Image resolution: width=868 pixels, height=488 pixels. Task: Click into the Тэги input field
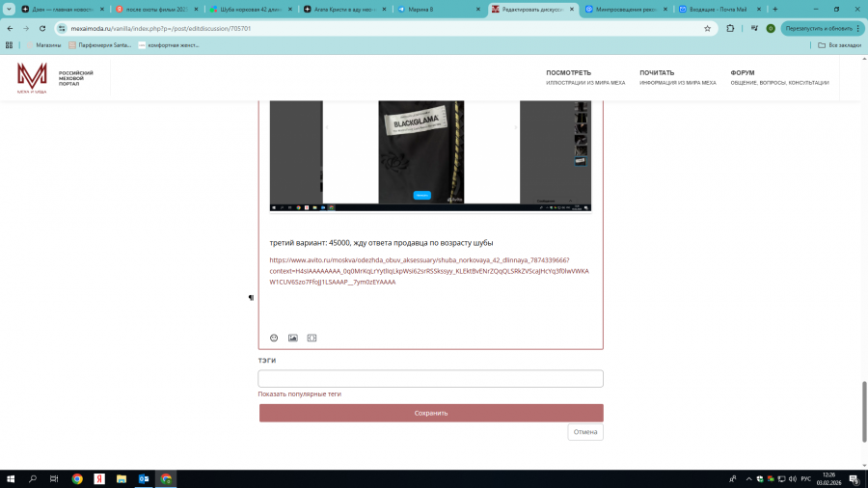(x=430, y=379)
